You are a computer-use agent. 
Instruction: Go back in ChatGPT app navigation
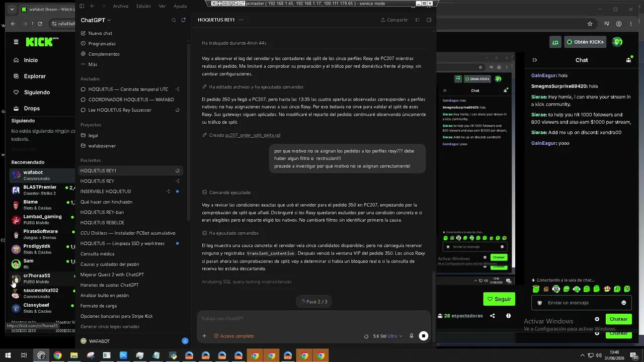tap(93, 6)
